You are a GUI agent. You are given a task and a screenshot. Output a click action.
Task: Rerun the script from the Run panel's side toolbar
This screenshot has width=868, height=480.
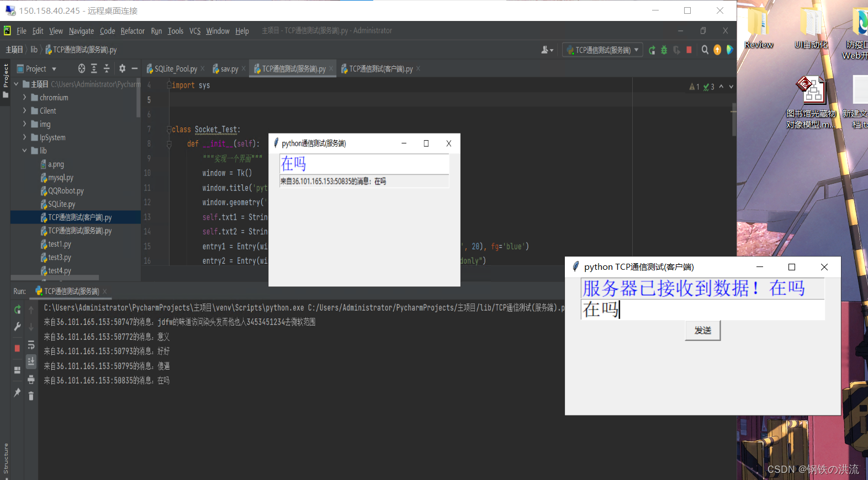(x=17, y=310)
